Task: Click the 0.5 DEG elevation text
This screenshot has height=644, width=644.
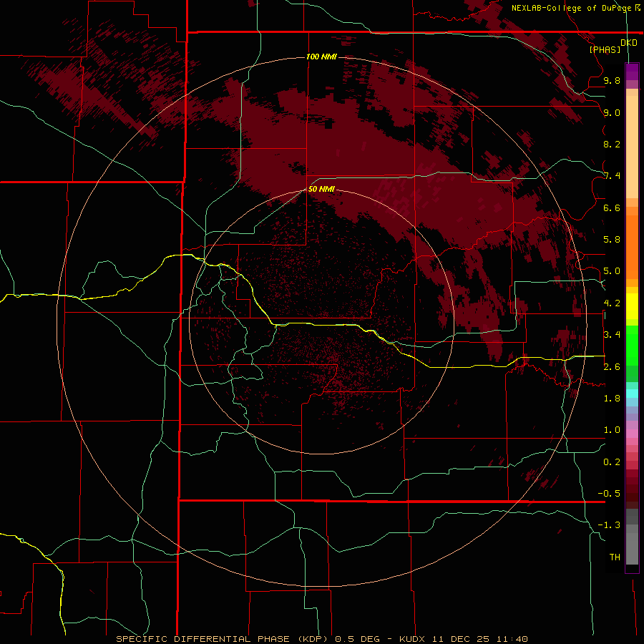Action: click(x=358, y=639)
